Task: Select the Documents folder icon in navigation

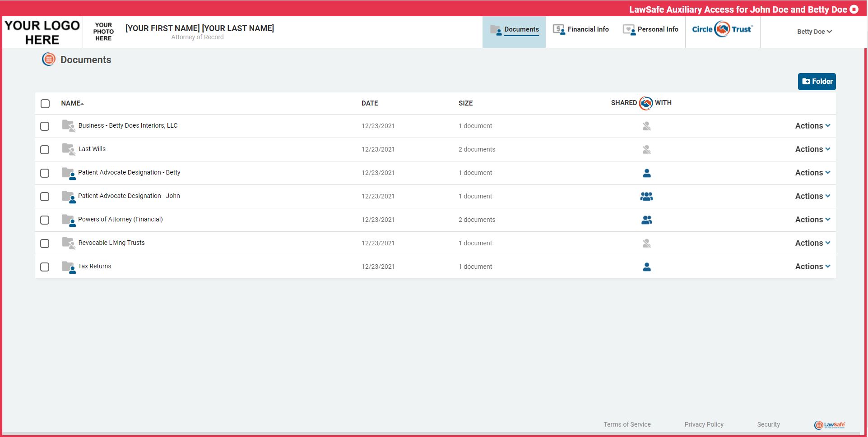Action: [496, 29]
